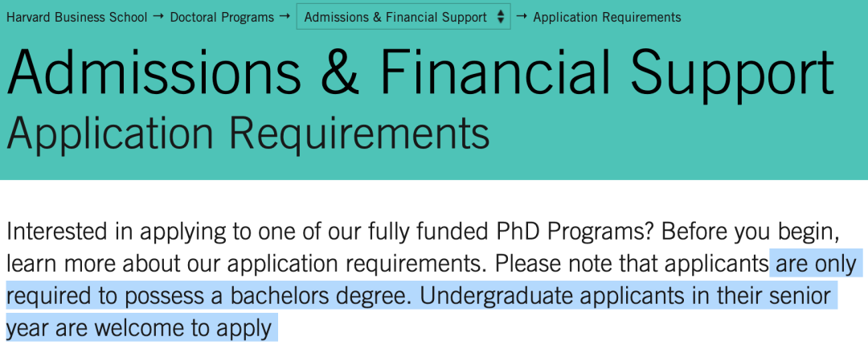
Task: Expand the Admissions & Financial Support dropdown
Action: click(x=395, y=17)
